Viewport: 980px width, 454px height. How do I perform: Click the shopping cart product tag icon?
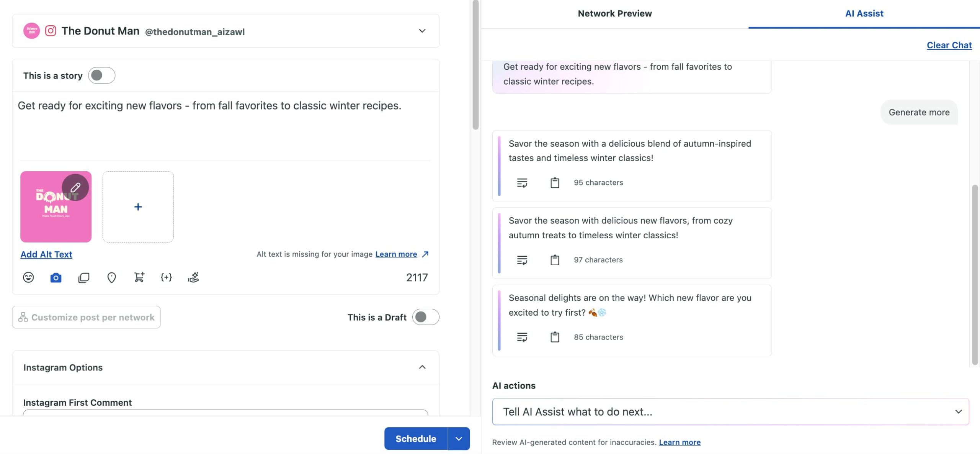pyautogui.click(x=139, y=277)
